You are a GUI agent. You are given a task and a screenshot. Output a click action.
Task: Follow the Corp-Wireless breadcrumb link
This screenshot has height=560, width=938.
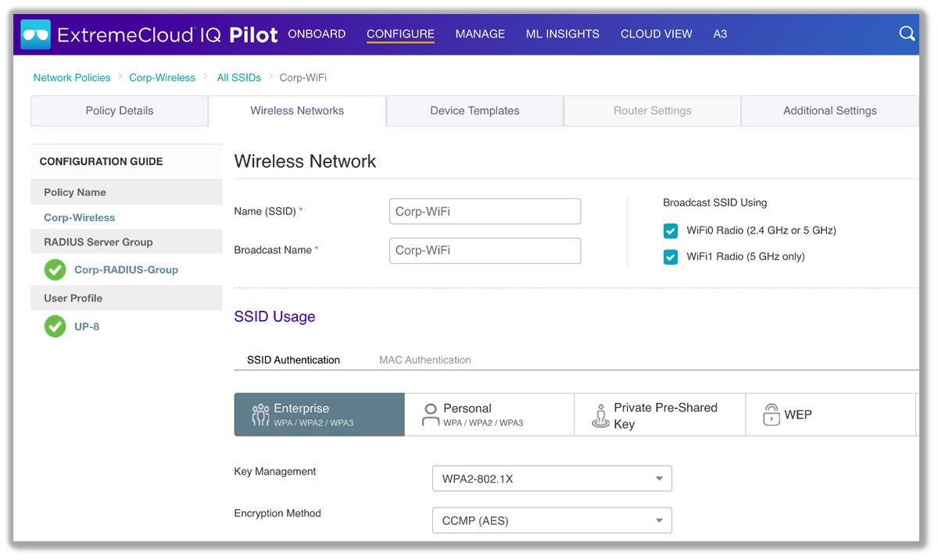click(163, 77)
